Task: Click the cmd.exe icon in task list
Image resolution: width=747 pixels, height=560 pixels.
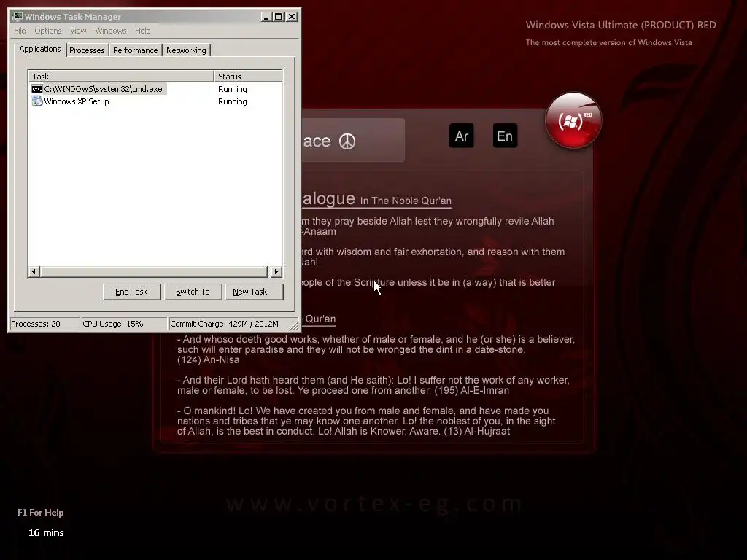Action: (36, 89)
